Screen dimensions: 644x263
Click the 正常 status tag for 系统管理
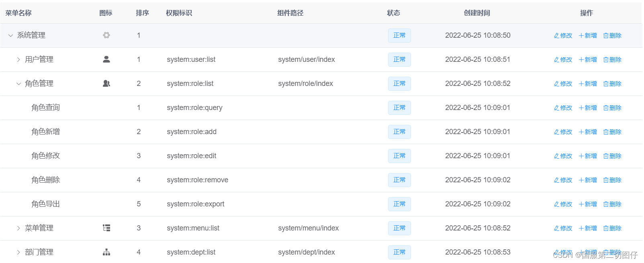click(x=399, y=35)
